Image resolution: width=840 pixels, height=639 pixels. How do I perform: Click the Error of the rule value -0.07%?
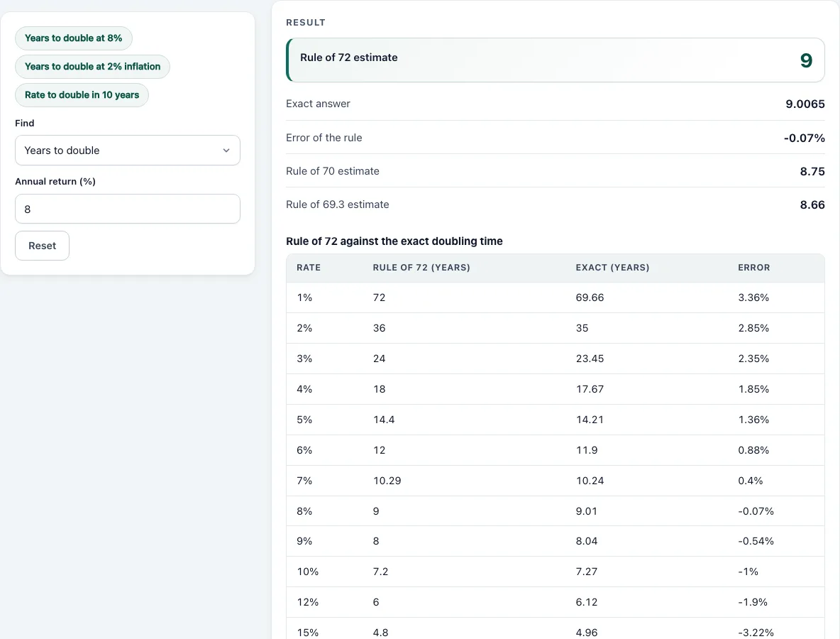(x=804, y=138)
